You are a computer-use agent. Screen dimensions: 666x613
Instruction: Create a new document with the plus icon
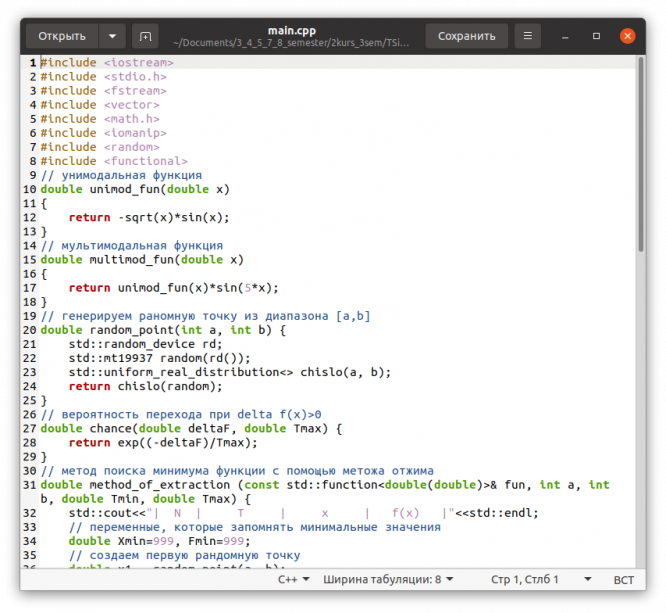tap(146, 36)
